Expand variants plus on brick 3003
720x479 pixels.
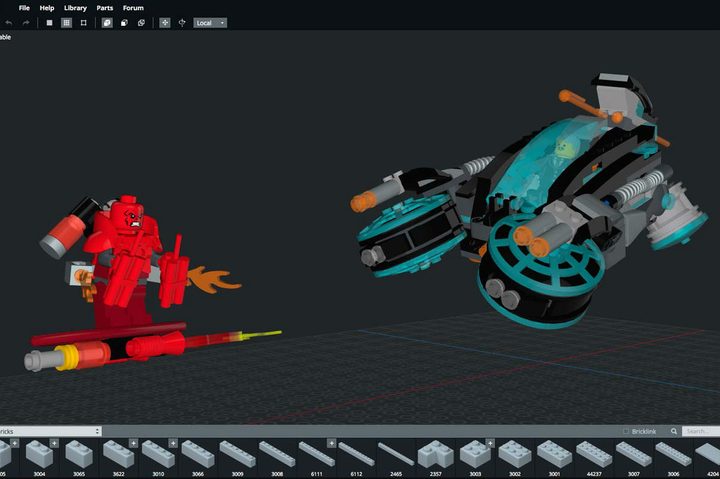tap(490, 443)
